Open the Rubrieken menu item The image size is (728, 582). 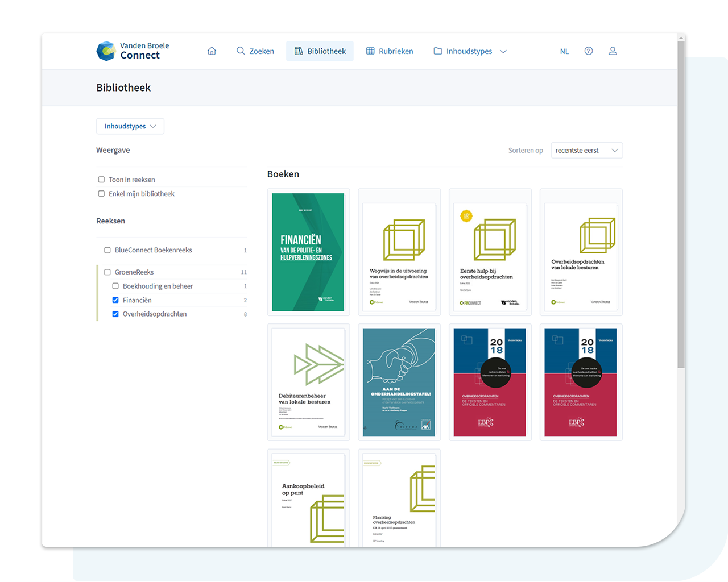[x=390, y=51]
